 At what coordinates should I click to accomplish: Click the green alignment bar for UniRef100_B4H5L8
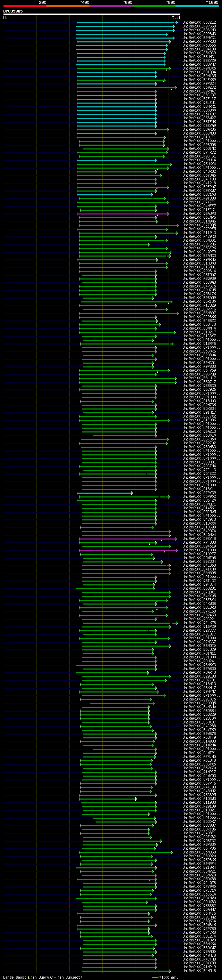pyautogui.click(x=126, y=971)
